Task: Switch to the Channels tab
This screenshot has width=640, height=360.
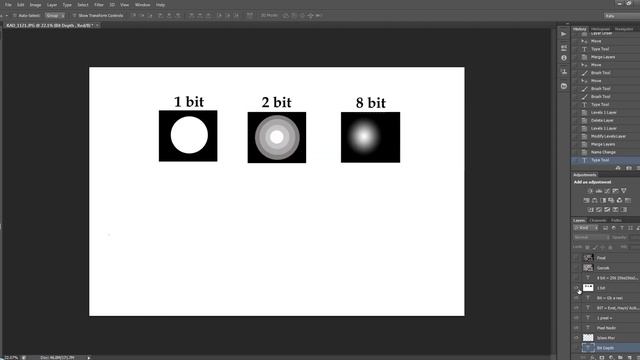Action: point(598,220)
